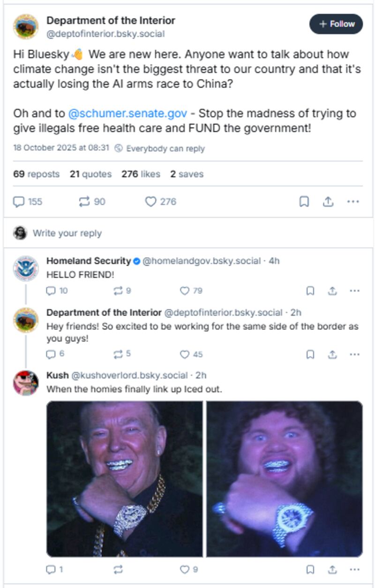Screen dimensions: 375x588
Task: Save the Homeland Security reply with bookmark icon
Action: [310, 291]
